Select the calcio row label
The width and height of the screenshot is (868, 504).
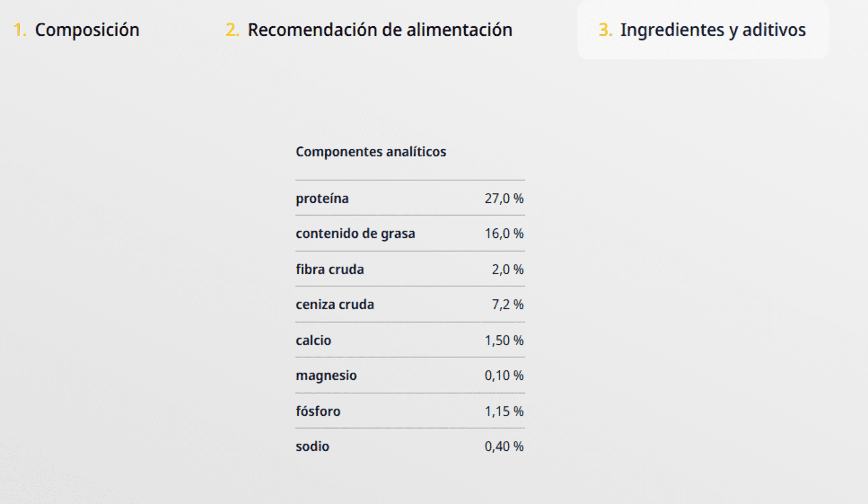(x=313, y=340)
